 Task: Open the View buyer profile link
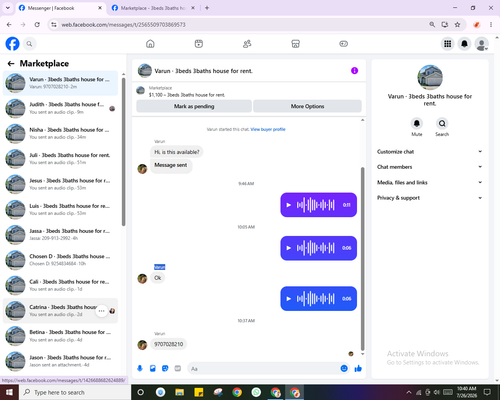268,129
